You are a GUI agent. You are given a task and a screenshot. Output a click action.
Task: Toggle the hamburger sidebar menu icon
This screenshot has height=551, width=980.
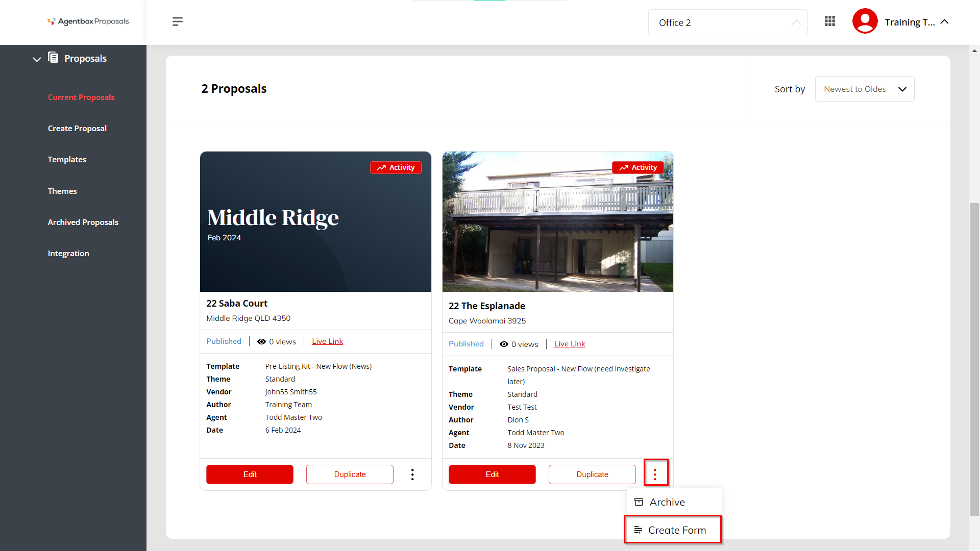177,21
